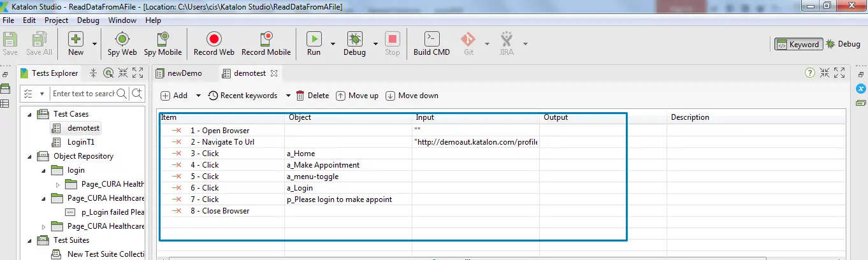Click restore icon in left sidebar
Screen dimensions: 868x260
pyautogui.click(x=5, y=75)
